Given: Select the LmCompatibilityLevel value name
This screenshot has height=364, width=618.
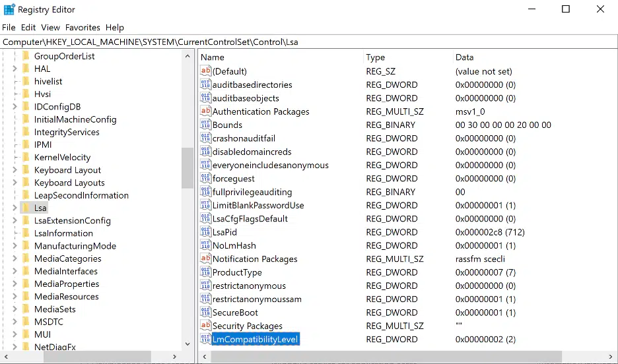Looking at the screenshot, I should click(x=256, y=339).
